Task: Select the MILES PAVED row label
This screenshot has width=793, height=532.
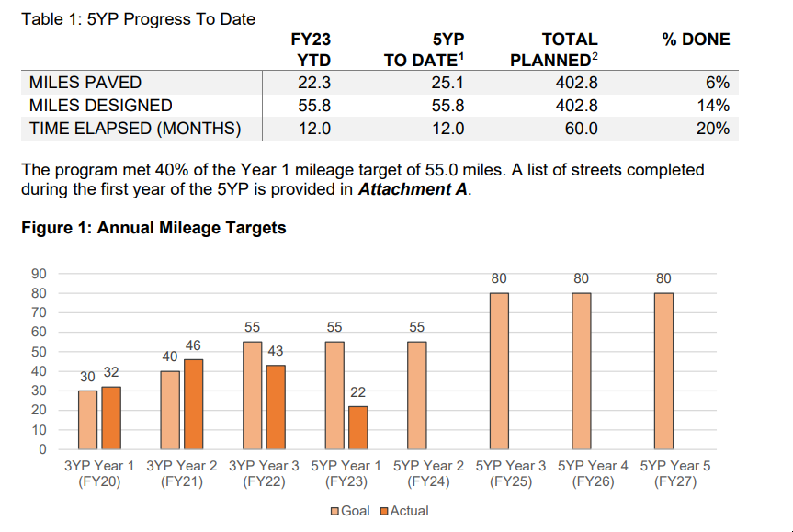Action: pyautogui.click(x=85, y=83)
